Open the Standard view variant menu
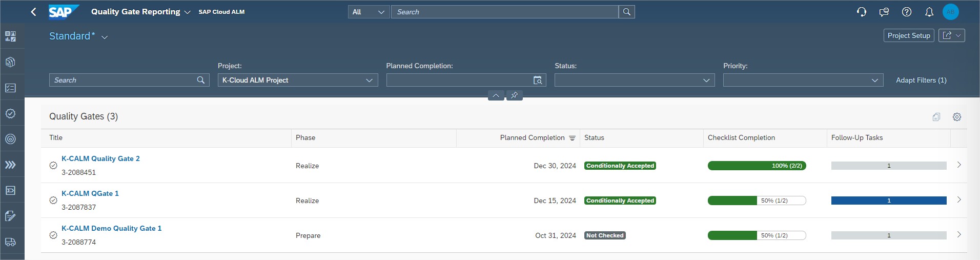Viewport: 980px width, 260px height. 105,37
